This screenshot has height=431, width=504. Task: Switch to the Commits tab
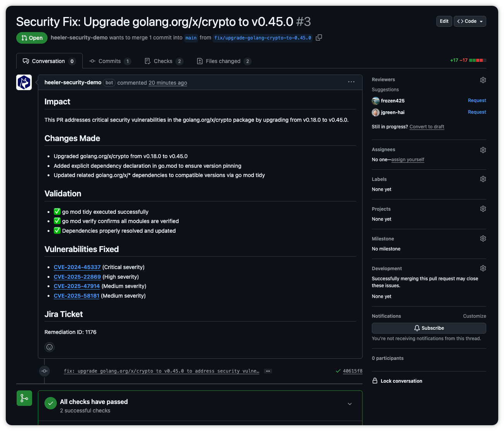[109, 61]
